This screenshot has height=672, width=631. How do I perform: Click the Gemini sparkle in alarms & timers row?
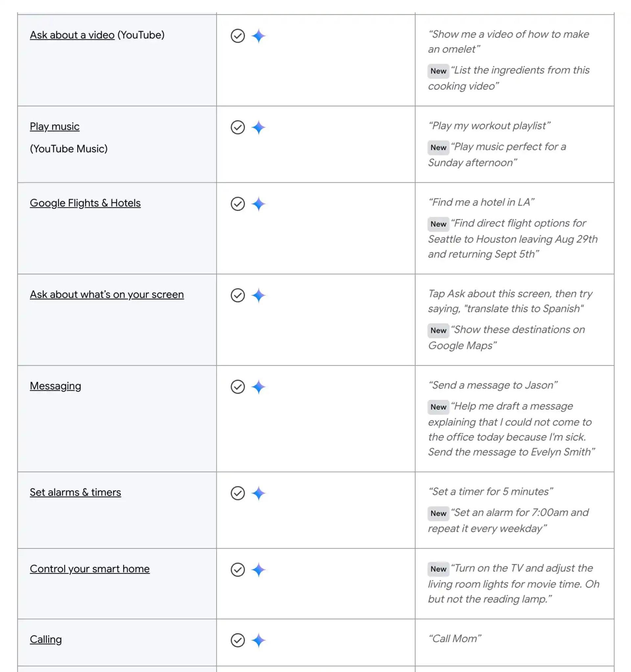[x=259, y=493]
